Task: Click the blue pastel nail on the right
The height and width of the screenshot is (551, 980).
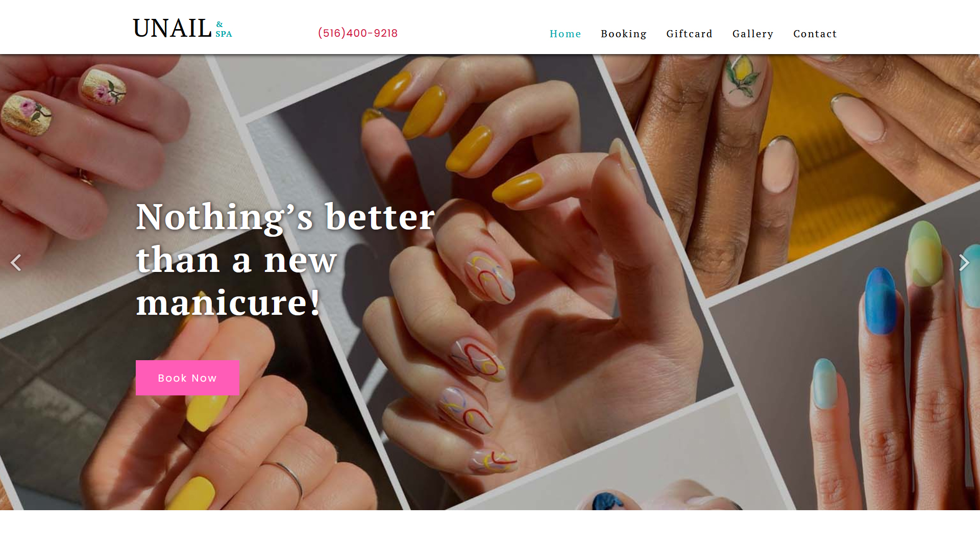Action: pos(880,301)
